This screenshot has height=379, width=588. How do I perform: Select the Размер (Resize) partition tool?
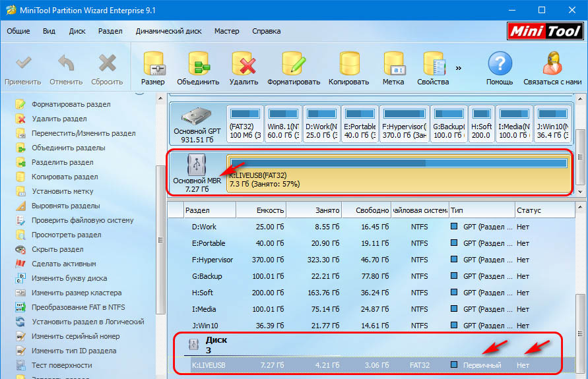click(152, 64)
